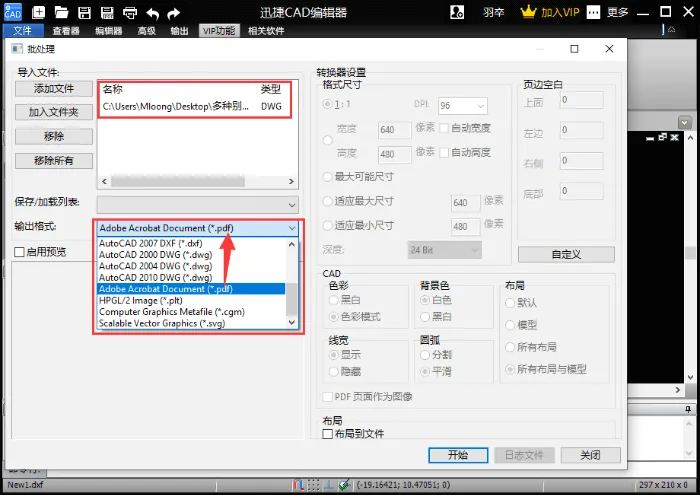Choose HPGL/2 Image (*.plt) option
Screen dimensions: 700x495
pyautogui.click(x=191, y=301)
